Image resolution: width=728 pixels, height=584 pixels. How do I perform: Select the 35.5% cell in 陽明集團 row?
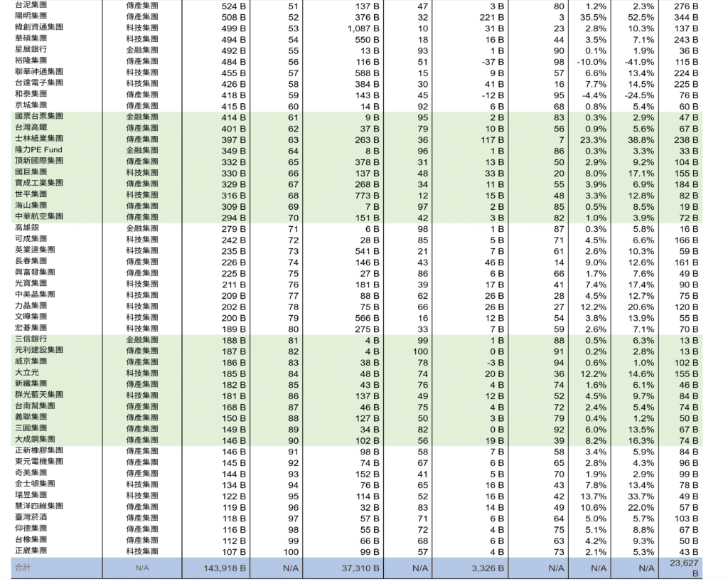pyautogui.click(x=593, y=18)
